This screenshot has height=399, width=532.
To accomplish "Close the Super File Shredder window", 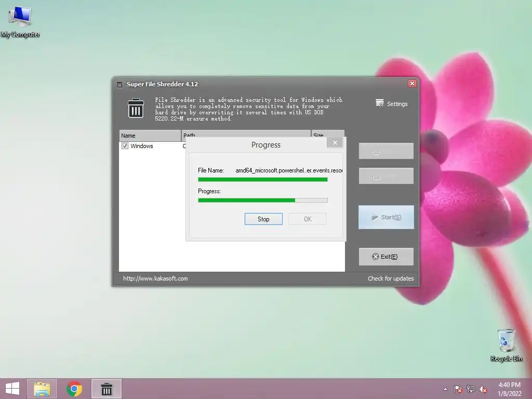I will coord(412,84).
